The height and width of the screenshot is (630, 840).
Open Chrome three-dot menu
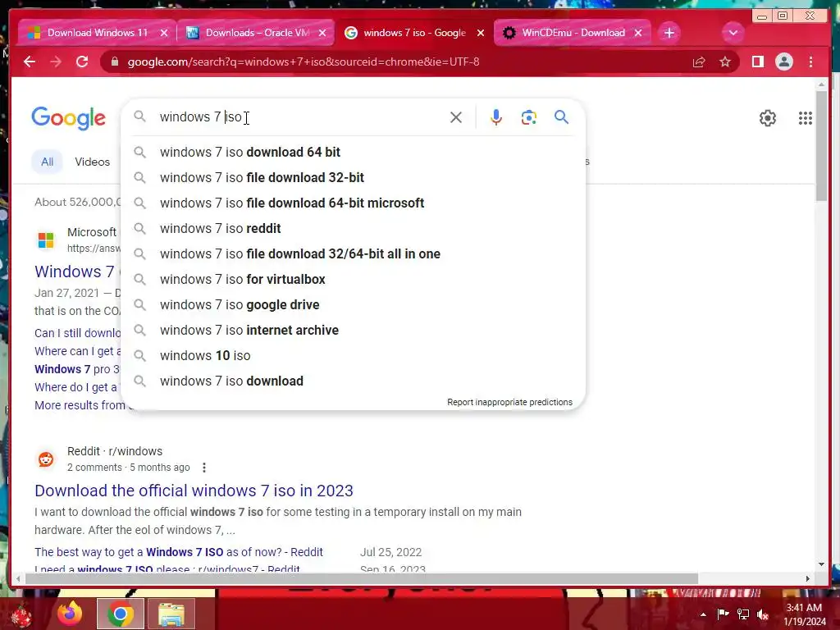(810, 62)
